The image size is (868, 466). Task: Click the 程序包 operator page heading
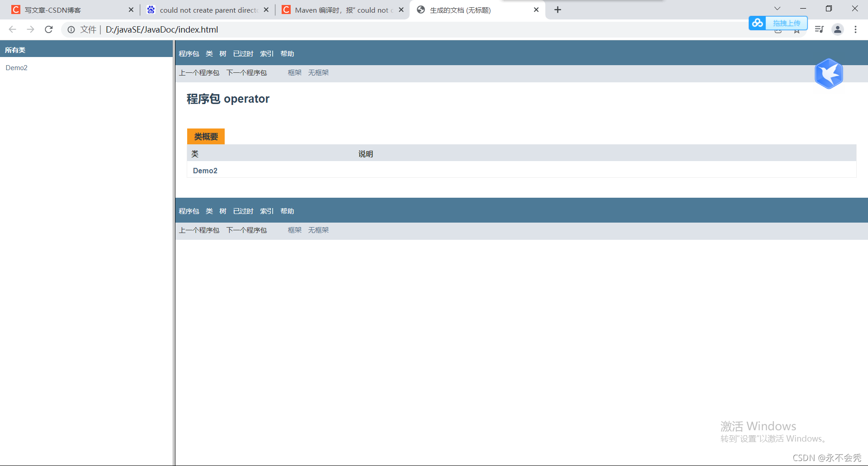point(228,99)
